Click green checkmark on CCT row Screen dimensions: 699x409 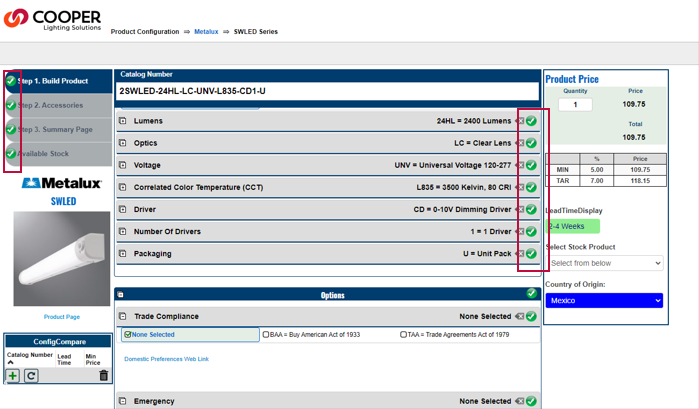[531, 187]
